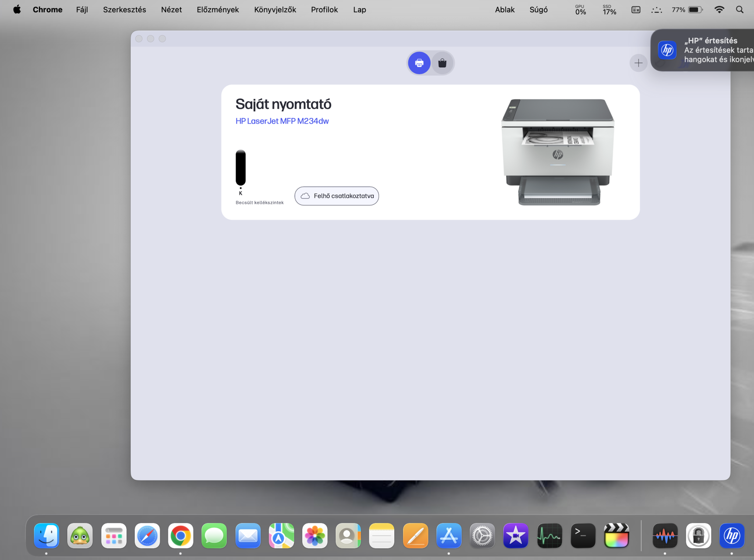Open the Fájl menu

[x=82, y=10]
